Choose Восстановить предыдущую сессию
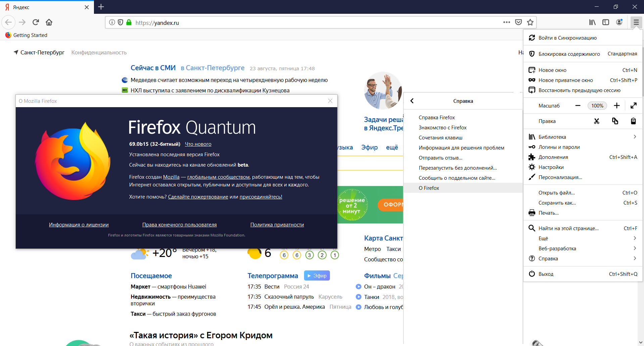This screenshot has height=346, width=644. click(583, 90)
